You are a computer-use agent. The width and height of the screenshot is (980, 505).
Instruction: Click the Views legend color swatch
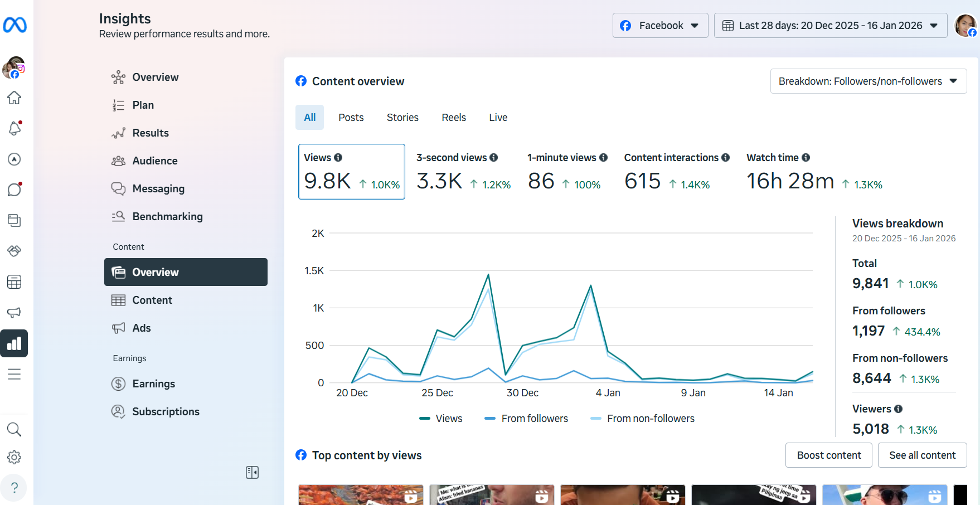[x=425, y=419]
